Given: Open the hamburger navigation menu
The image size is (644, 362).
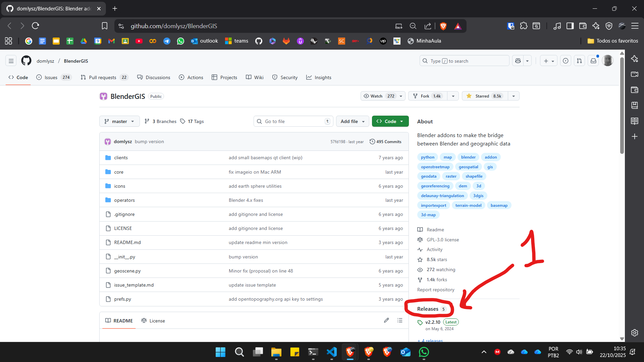Looking at the screenshot, I should click(11, 61).
